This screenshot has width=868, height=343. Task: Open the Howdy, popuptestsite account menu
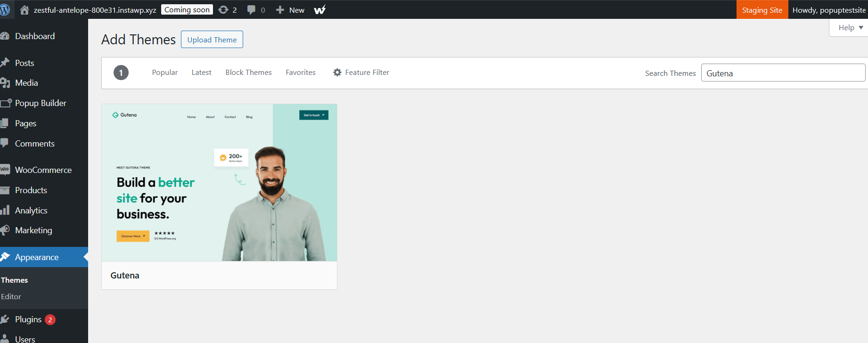point(828,10)
